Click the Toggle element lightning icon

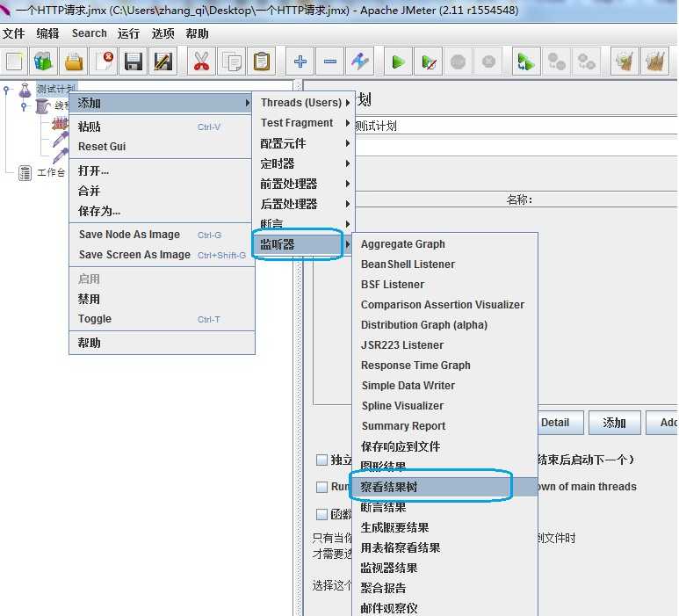point(360,62)
